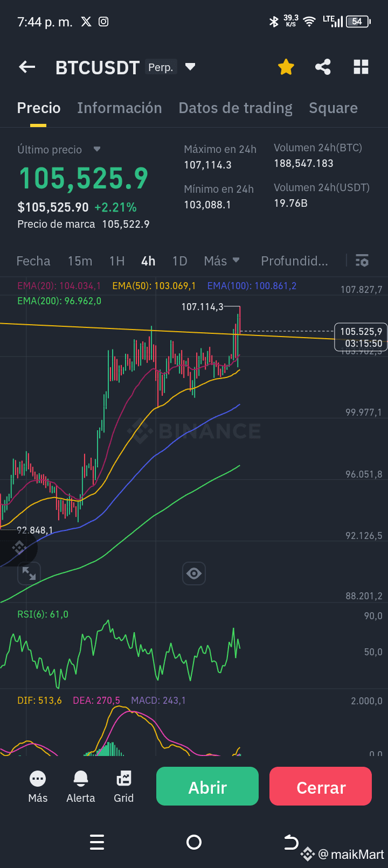Tap the MACD value label
The image size is (388, 868).
[158, 701]
